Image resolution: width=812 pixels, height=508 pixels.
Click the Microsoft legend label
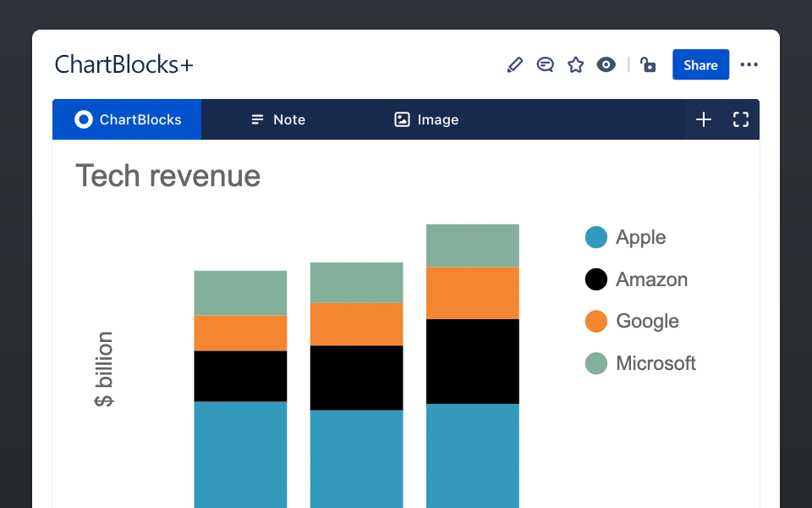pos(656,363)
